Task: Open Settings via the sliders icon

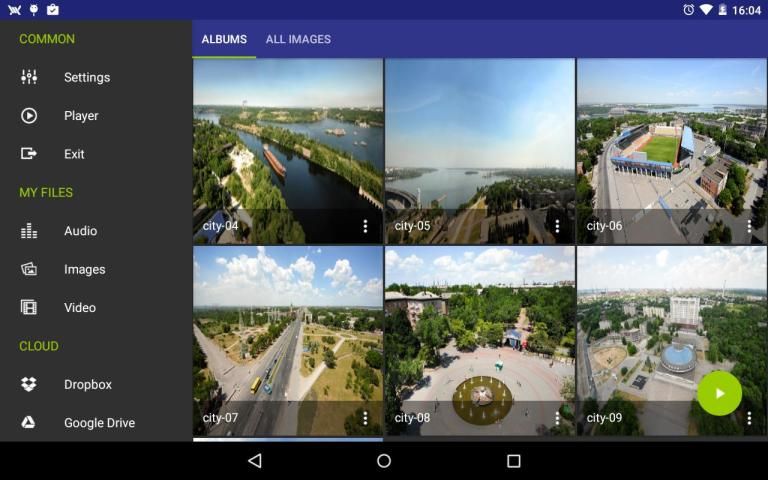Action: [29, 77]
